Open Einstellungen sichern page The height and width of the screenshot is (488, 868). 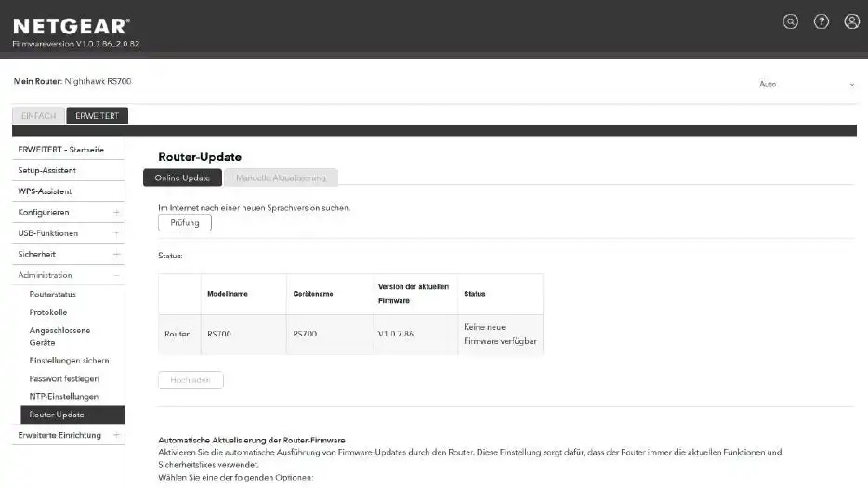[x=69, y=361]
